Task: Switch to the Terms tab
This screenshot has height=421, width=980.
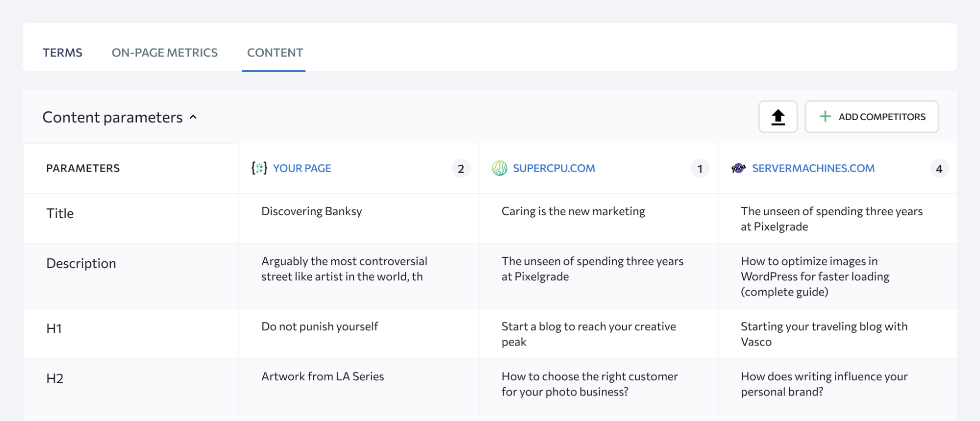Action: [62, 52]
